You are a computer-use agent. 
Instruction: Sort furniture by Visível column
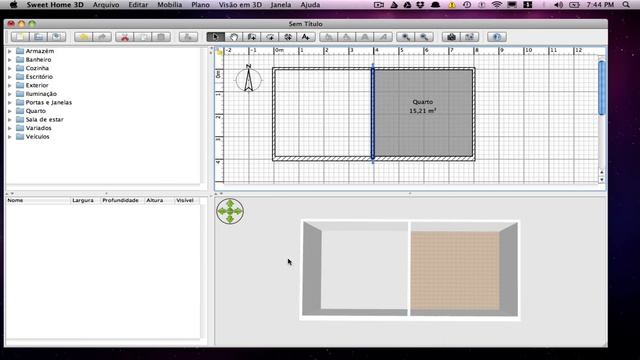coord(187,200)
